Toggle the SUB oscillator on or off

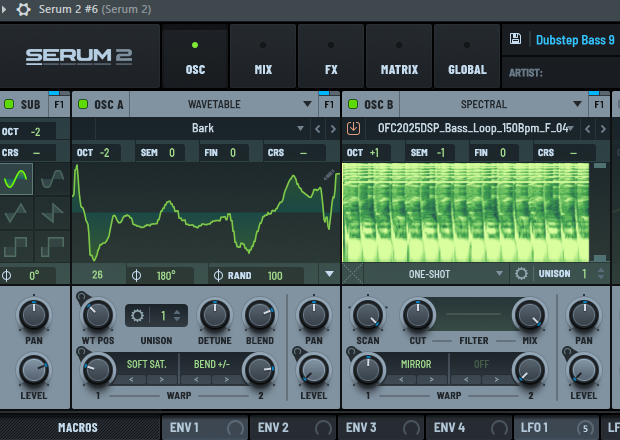click(10, 104)
